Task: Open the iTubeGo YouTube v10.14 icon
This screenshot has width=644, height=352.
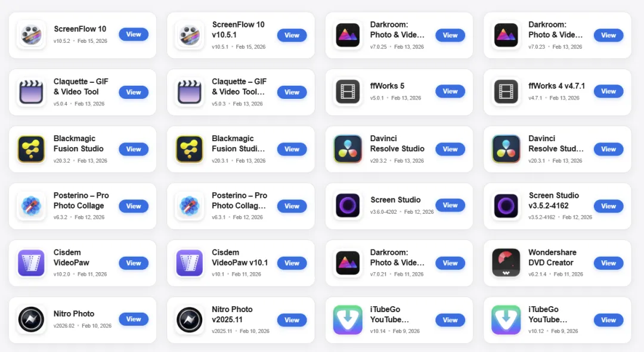Action: coord(348,320)
